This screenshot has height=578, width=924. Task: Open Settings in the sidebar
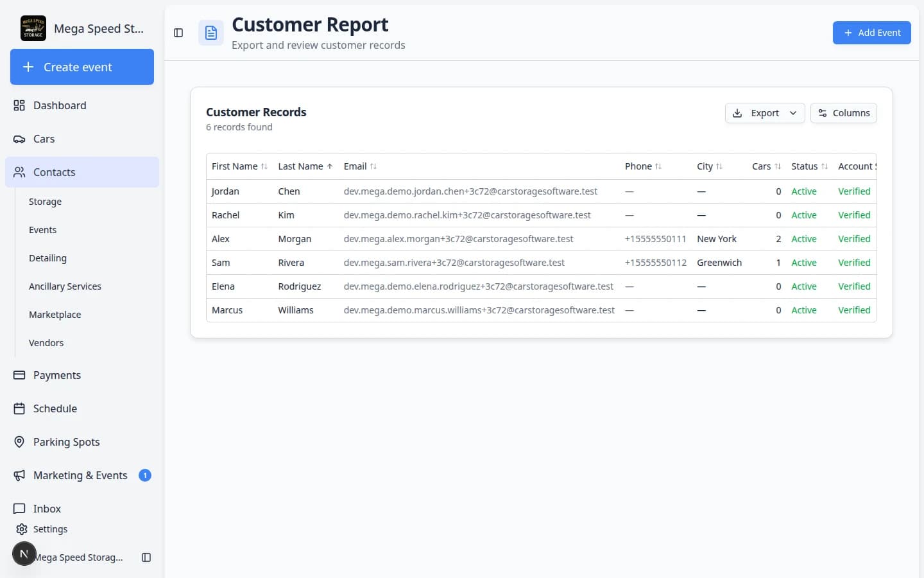coord(50,529)
